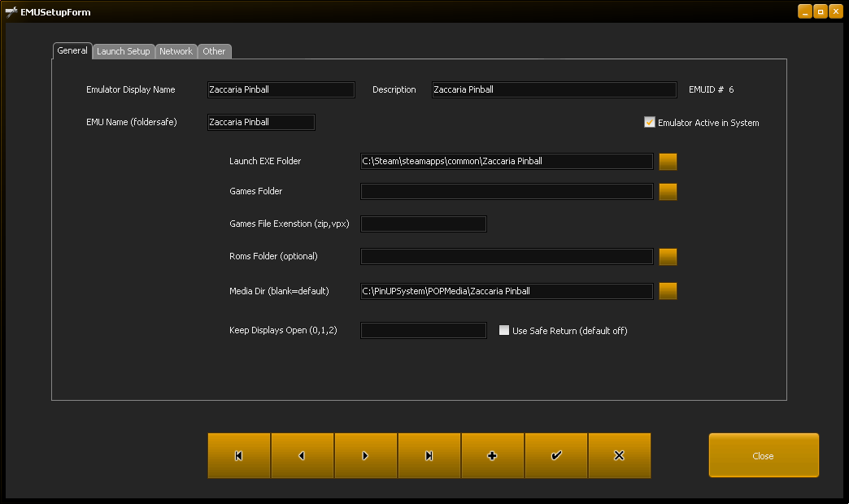This screenshot has height=504, width=849.
Task: Enable Use Safe Return checkbox
Action: pyautogui.click(x=504, y=331)
